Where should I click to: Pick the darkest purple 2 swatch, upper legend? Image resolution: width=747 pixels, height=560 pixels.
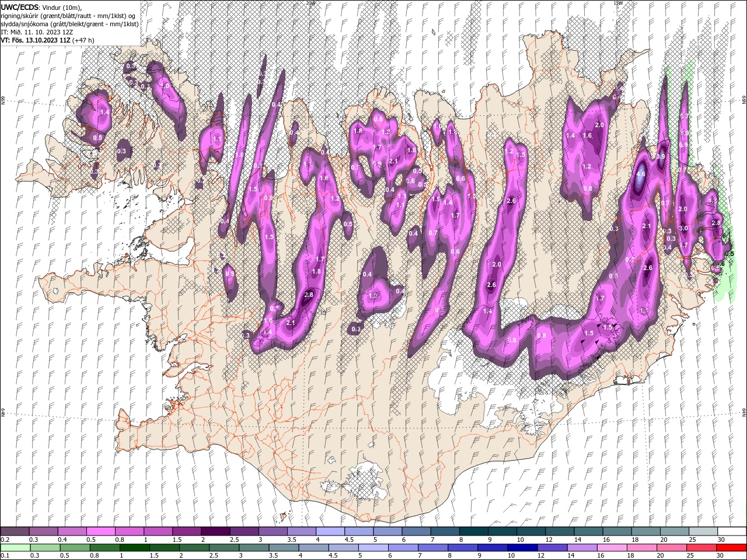click(215, 531)
